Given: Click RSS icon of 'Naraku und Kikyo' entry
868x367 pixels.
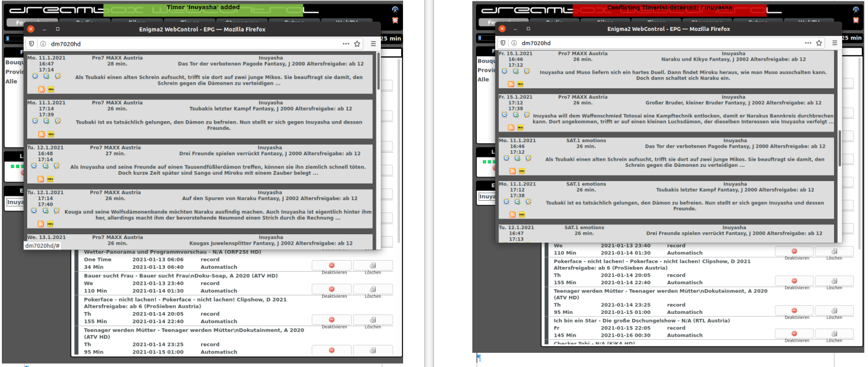Looking at the screenshot, I should [x=512, y=83].
